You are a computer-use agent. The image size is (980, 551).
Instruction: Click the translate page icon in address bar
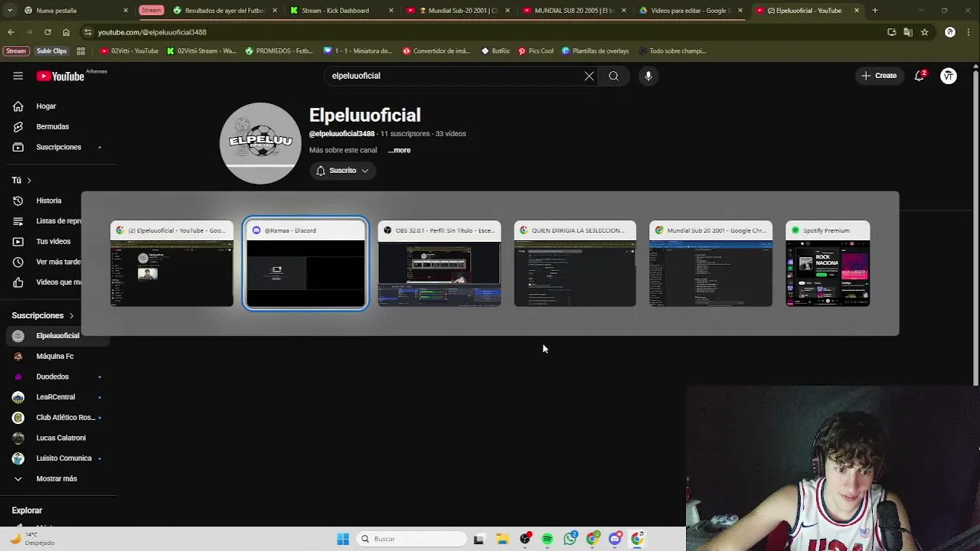pos(908,32)
